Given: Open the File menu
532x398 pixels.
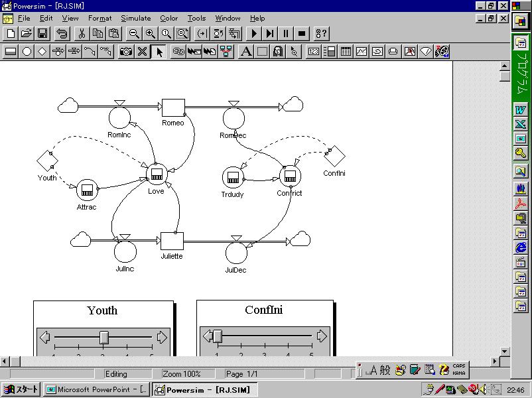Looking at the screenshot, I should point(24,19).
